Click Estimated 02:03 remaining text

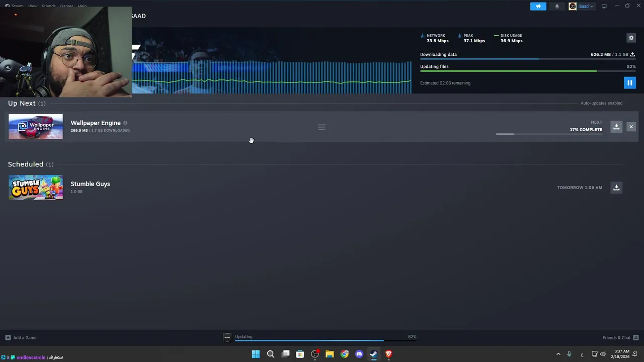445,83
